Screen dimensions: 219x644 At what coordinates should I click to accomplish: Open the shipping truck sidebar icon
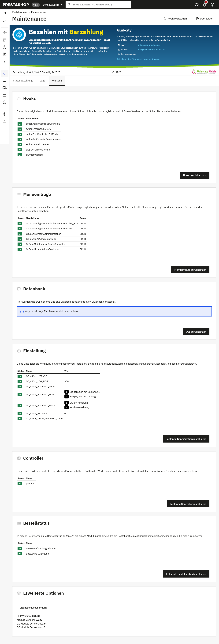tap(4, 88)
